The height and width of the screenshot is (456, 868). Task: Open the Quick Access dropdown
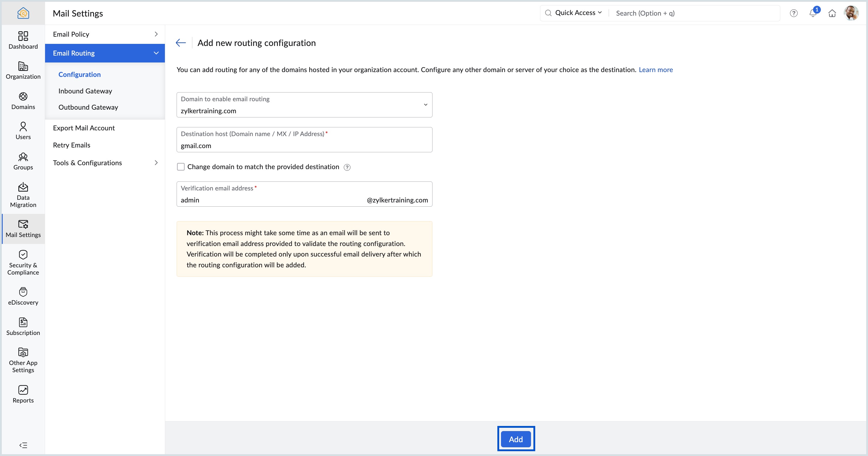click(x=578, y=13)
